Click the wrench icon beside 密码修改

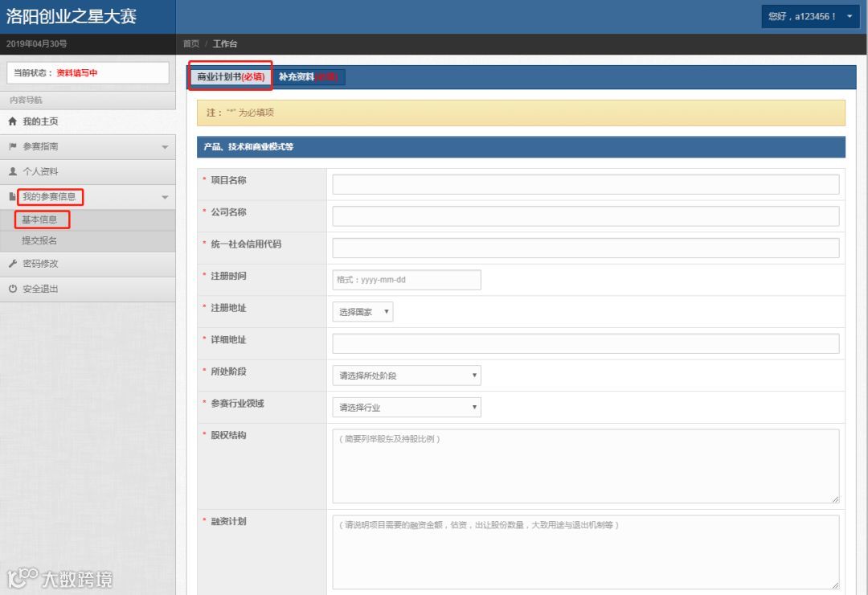(x=12, y=264)
